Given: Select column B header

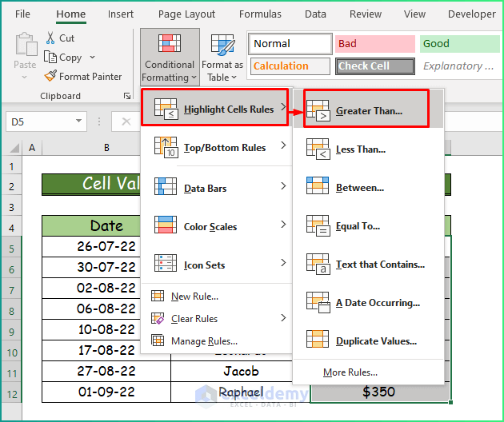Looking at the screenshot, I should (x=106, y=148).
